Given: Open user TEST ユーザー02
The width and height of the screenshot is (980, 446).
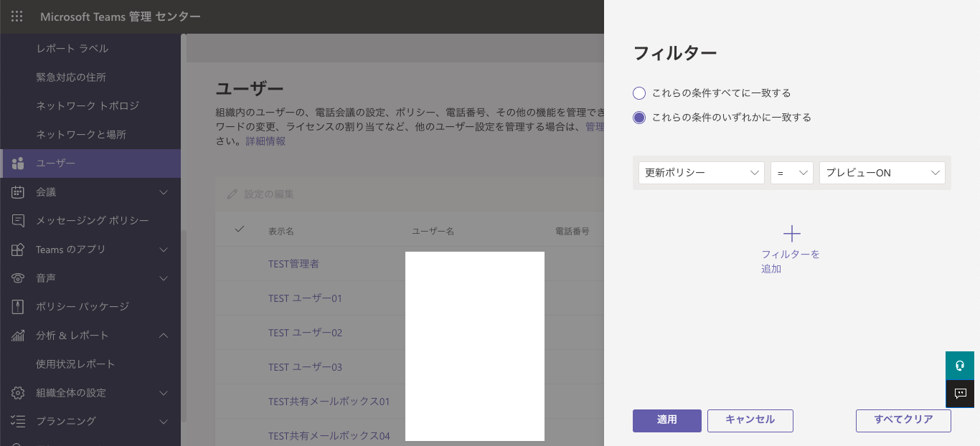Looking at the screenshot, I should [305, 333].
